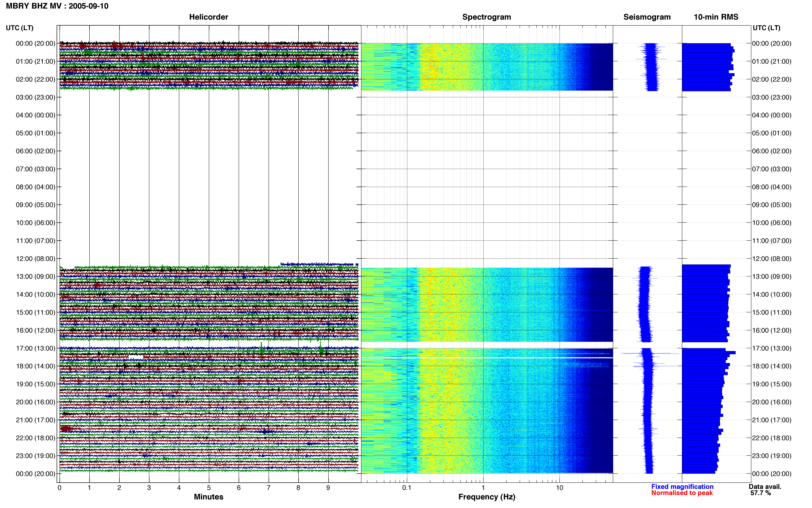Click the "10-min RMS" panel heading
Screen dimensions: 812x508
716,17
